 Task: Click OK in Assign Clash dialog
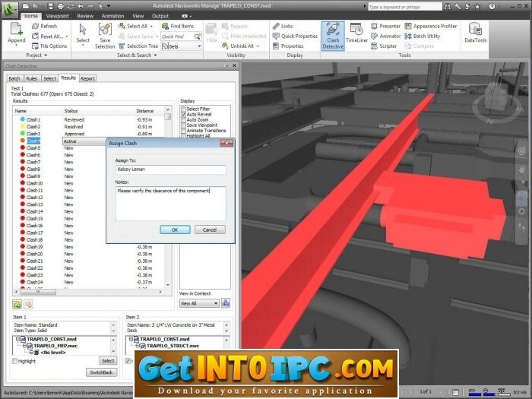[x=175, y=230]
